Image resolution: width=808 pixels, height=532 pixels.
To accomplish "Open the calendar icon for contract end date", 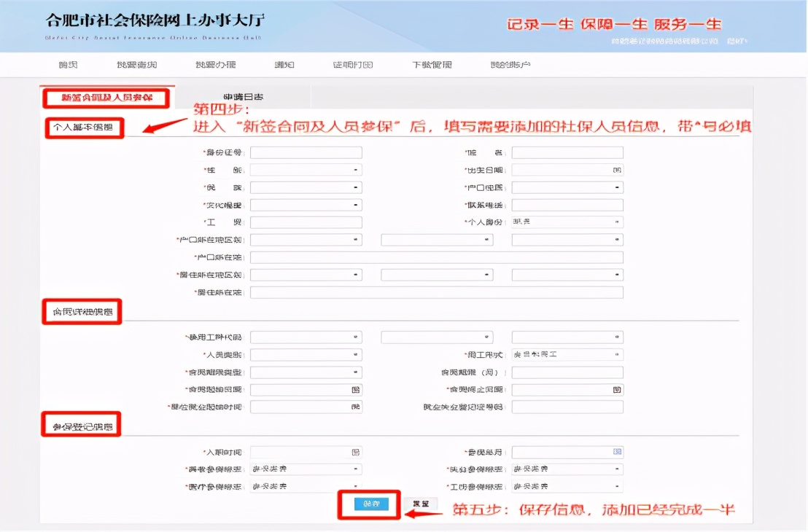I will point(617,390).
